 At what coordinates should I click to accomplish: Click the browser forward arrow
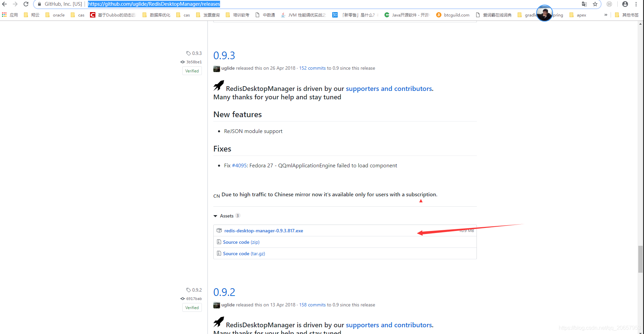15,4
